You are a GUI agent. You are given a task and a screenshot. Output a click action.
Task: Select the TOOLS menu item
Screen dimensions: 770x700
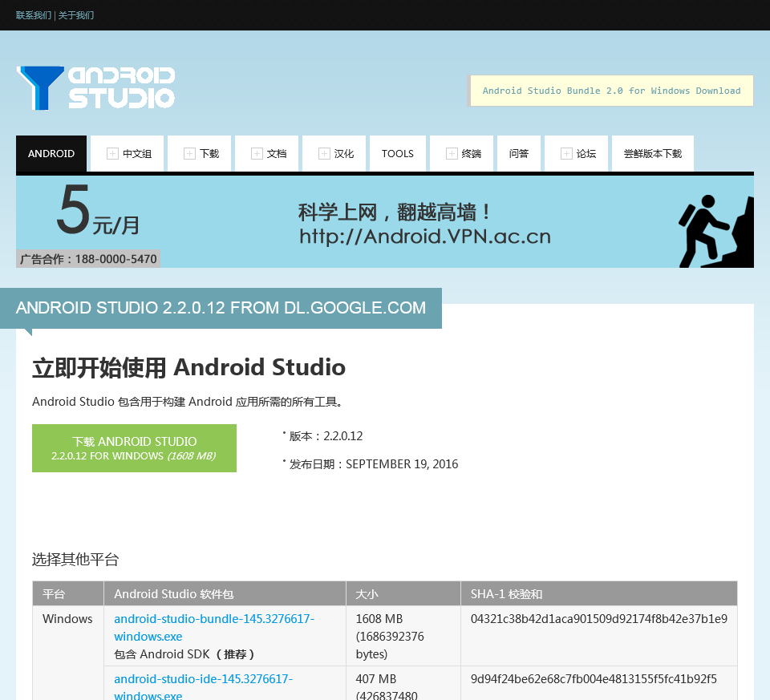(398, 154)
